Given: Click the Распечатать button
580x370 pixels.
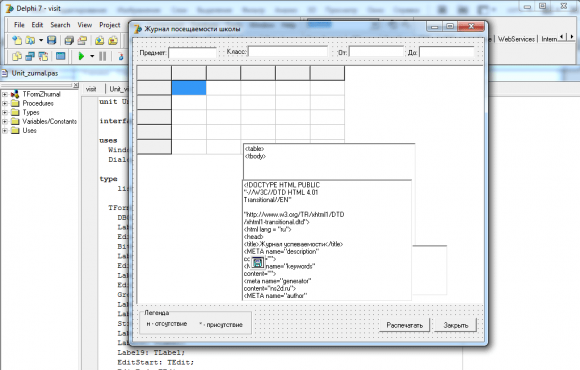Looking at the screenshot, I should pos(405,325).
